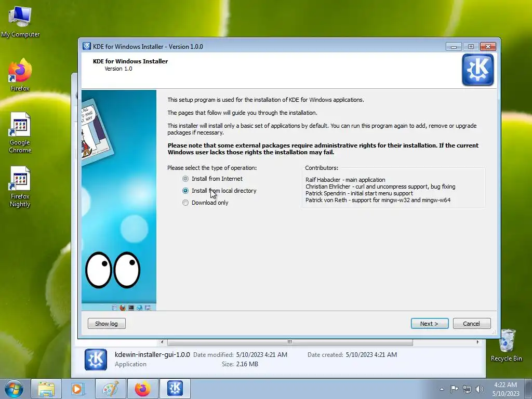
Task: Click the Size value 2.16 MB
Action: coord(247,364)
